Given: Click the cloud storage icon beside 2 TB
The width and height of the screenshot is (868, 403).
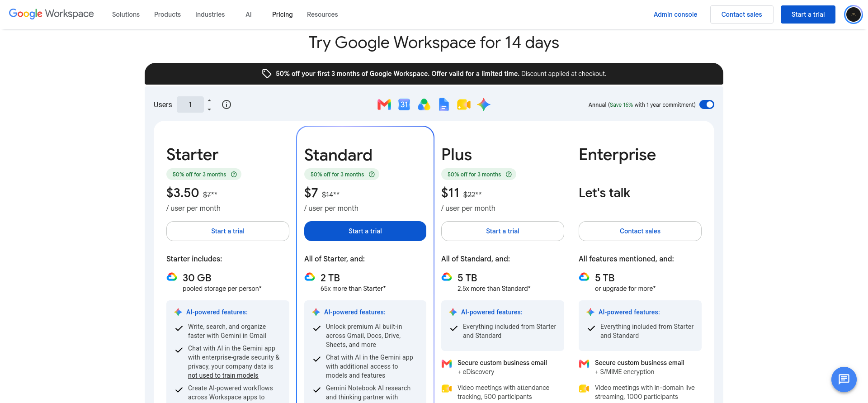Looking at the screenshot, I should 310,277.
